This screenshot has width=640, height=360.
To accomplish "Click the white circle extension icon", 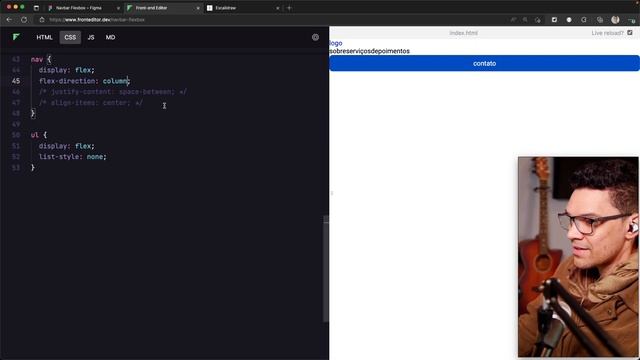I will point(569,20).
